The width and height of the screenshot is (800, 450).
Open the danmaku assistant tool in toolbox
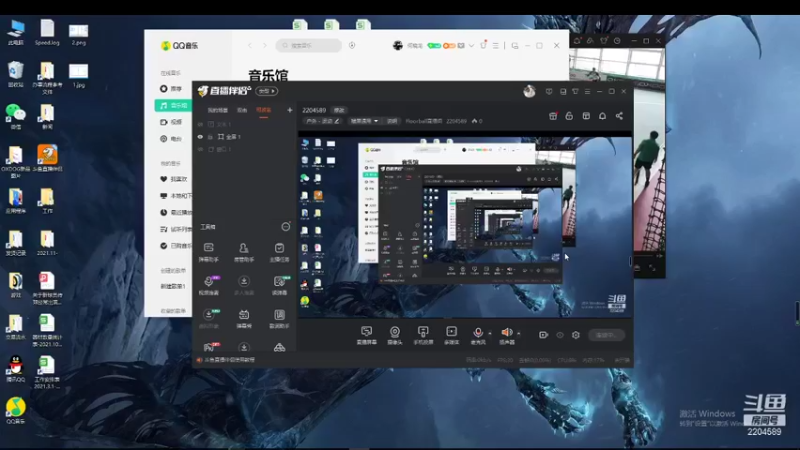coord(209,252)
